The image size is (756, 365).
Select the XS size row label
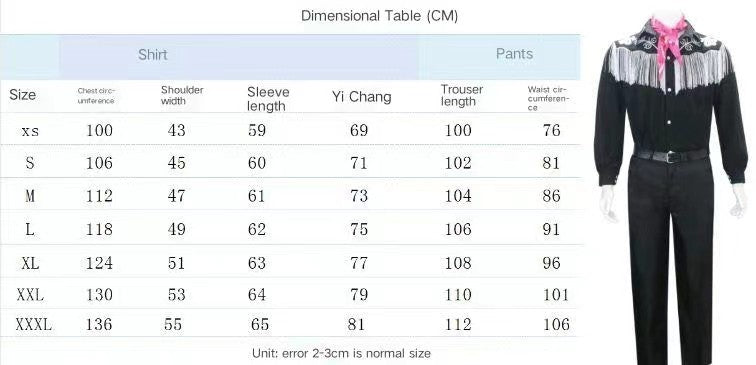point(30,131)
